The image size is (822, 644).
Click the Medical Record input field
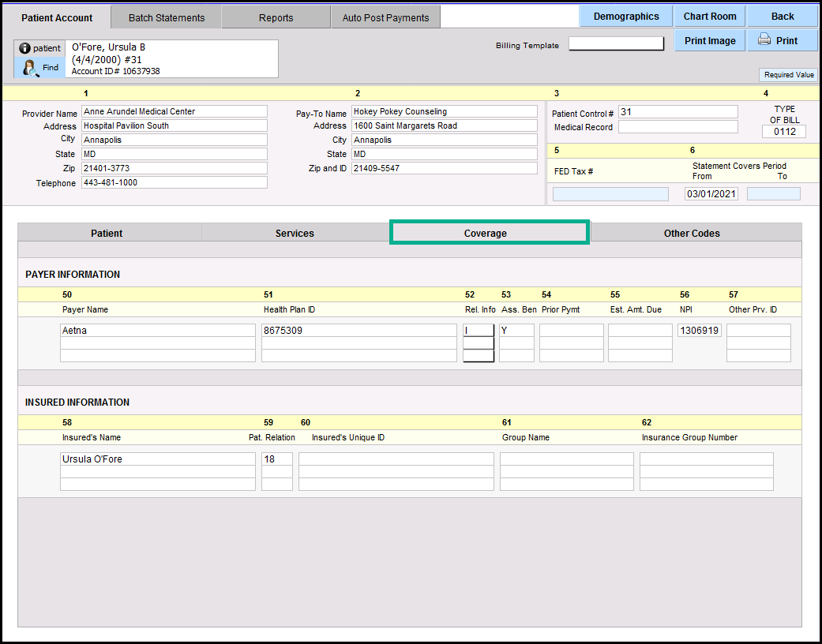pyautogui.click(x=677, y=127)
